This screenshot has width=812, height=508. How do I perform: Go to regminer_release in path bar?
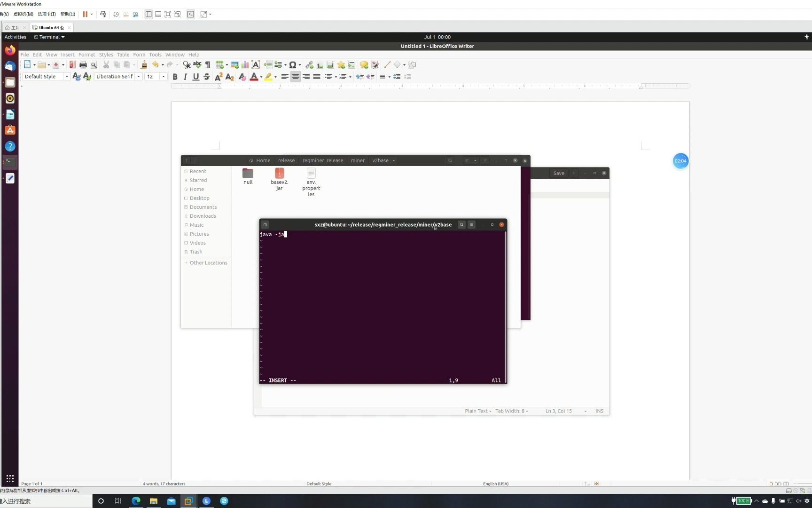coord(323,160)
